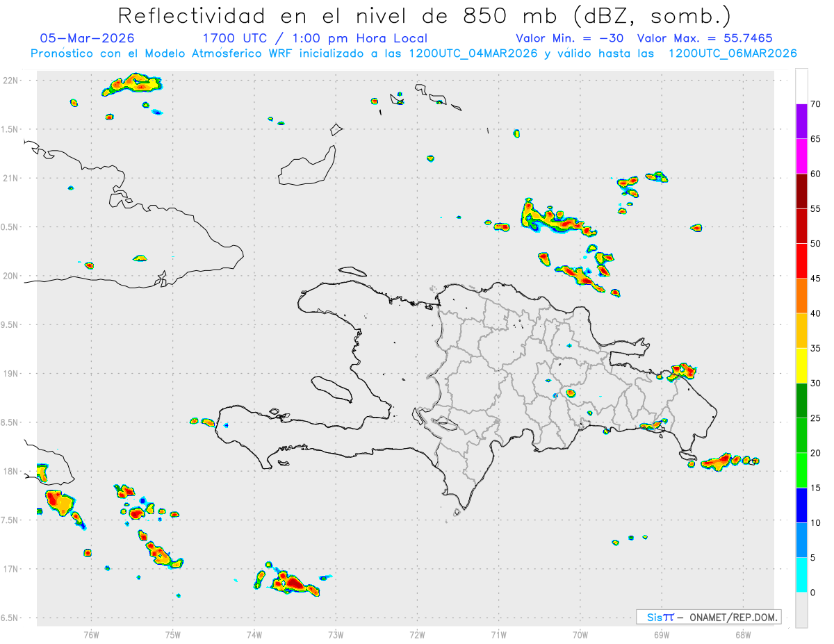Click the colorbar scale label '30'
834x644 pixels.
tap(815, 383)
